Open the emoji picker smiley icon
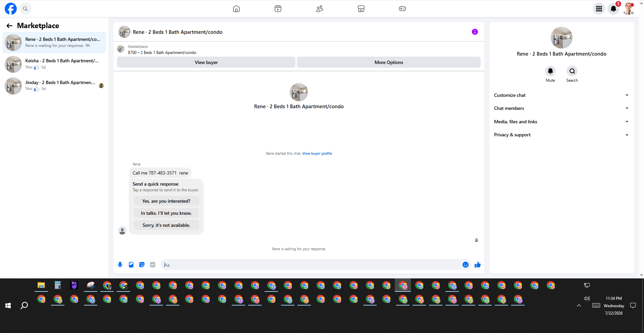644x333 pixels. click(466, 265)
